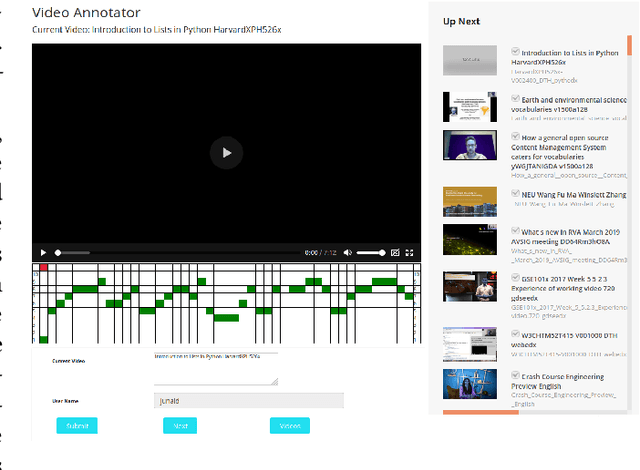This screenshot has height=470, width=640.
Task: Click title 'Earth and environmental science vocabularies v1500a128'
Action: pyautogui.click(x=569, y=104)
